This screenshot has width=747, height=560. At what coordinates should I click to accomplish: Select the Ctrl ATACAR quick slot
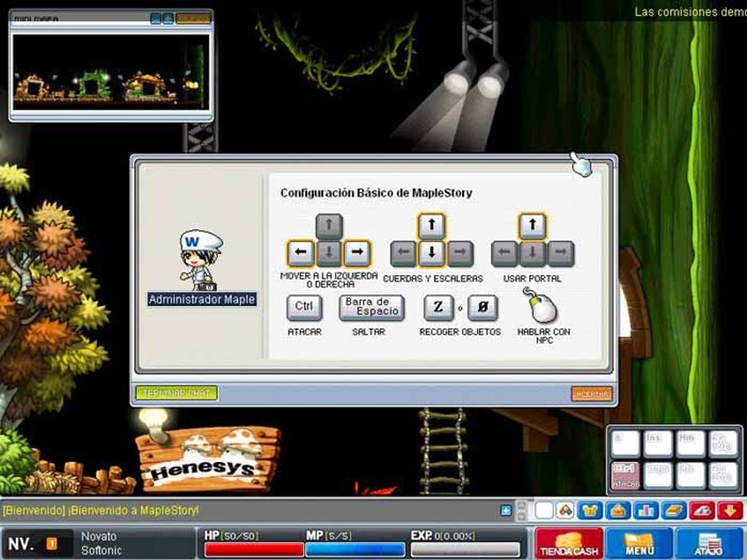[625, 475]
